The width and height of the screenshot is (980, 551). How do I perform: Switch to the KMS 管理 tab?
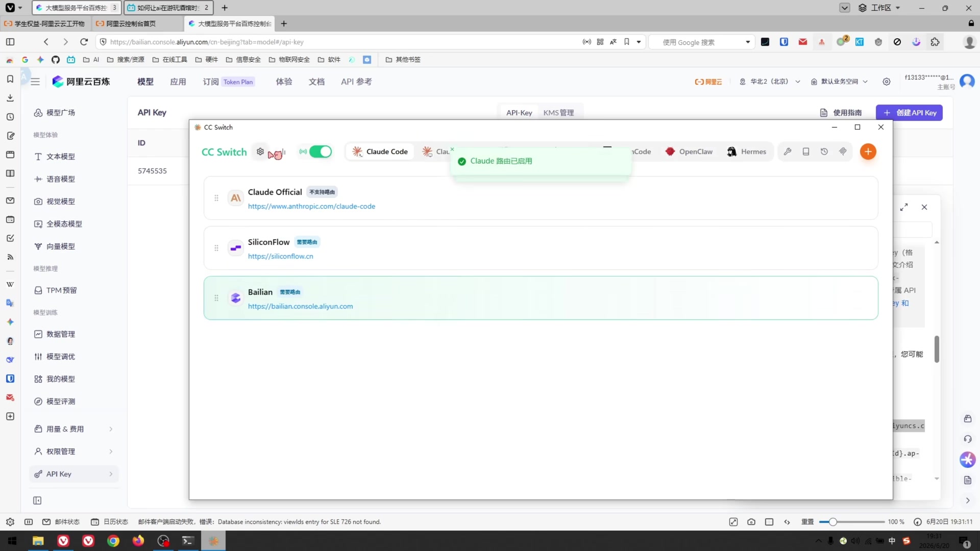pyautogui.click(x=558, y=113)
